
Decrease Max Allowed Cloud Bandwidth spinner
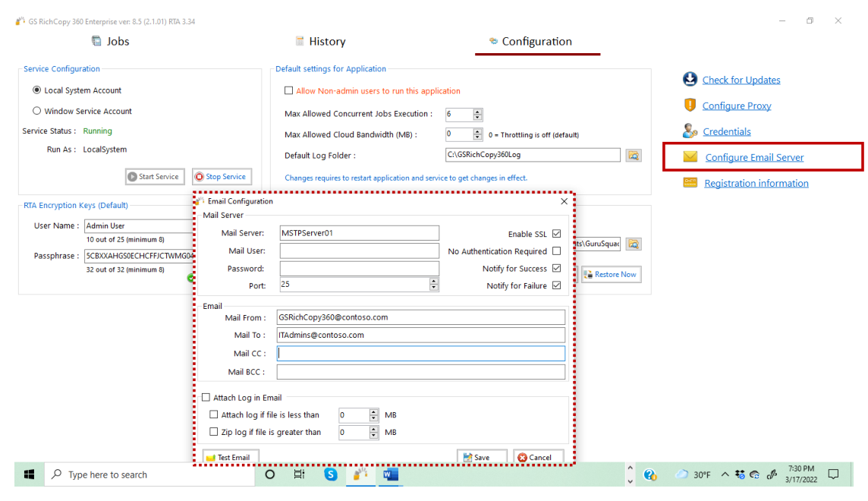(477, 137)
